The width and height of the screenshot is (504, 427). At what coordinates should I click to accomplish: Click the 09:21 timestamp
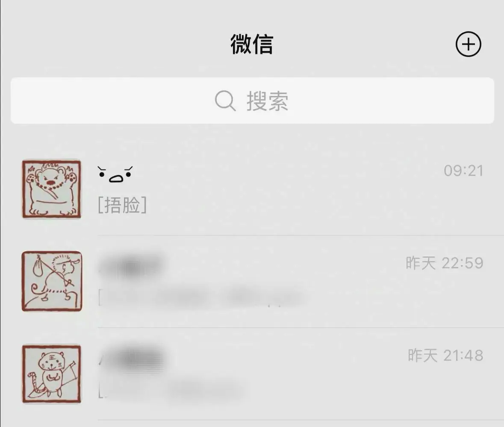click(x=463, y=171)
